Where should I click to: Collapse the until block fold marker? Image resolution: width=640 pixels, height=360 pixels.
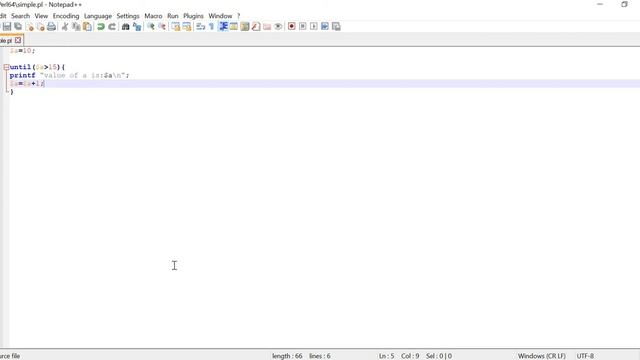pyautogui.click(x=6, y=67)
